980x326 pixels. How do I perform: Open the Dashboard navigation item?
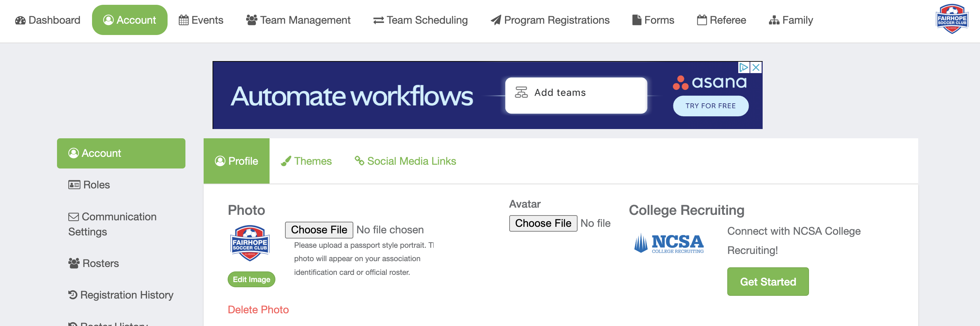click(47, 20)
